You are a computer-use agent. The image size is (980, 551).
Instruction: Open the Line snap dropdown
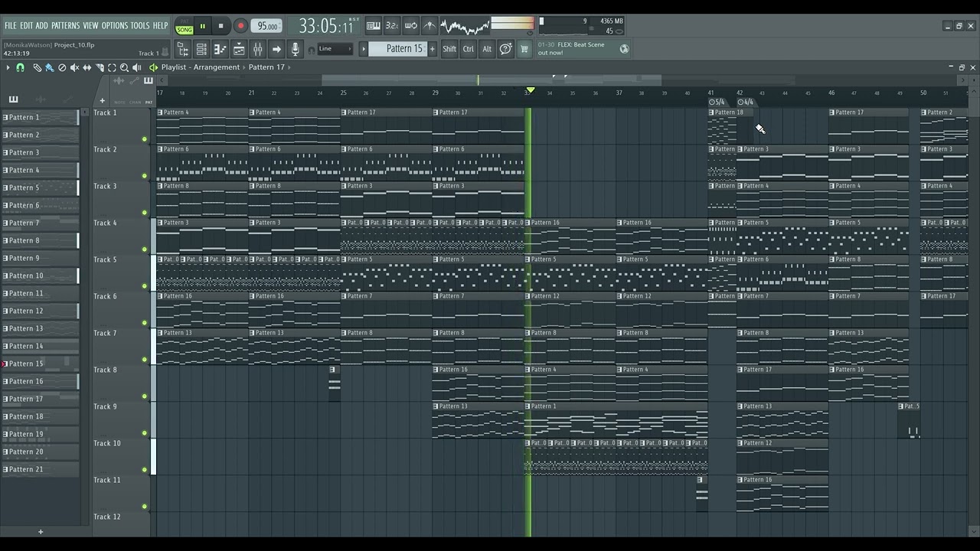tap(335, 49)
